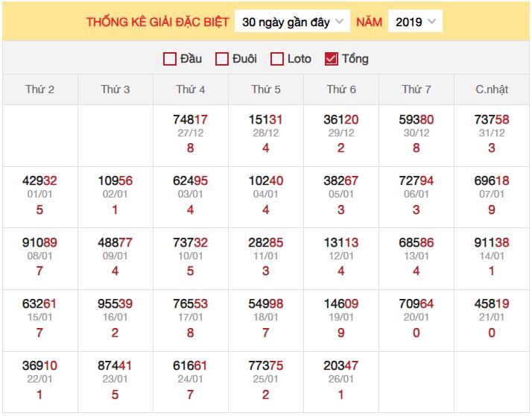Viewport: 532px width, 416px height.
Task: Click result 36910 dated 22/01
Action: coord(39,366)
